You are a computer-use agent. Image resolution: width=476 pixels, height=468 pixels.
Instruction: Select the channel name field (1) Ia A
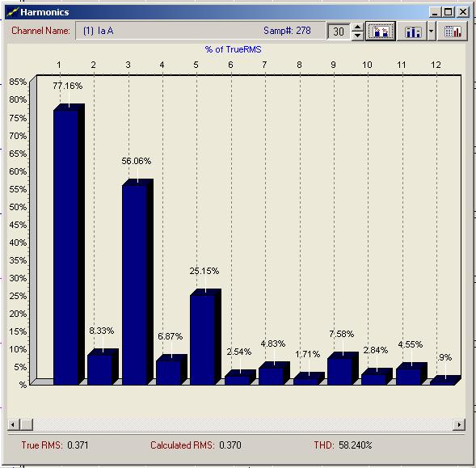point(200,31)
